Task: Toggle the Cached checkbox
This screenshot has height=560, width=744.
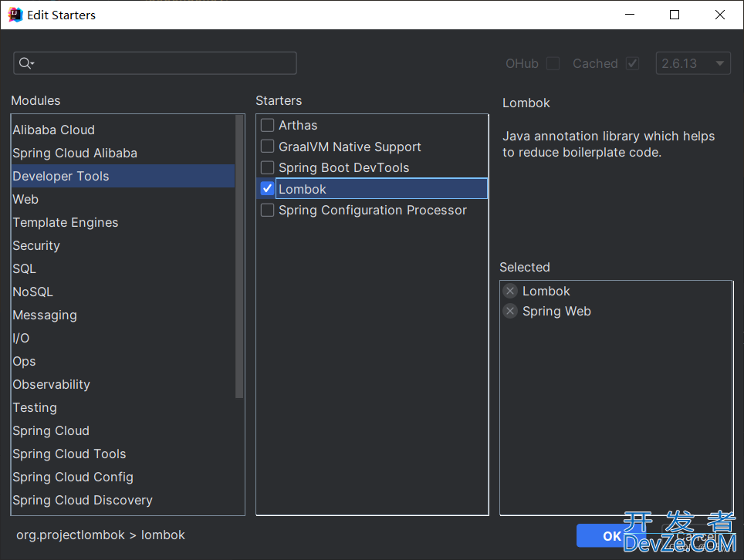Action: 633,63
